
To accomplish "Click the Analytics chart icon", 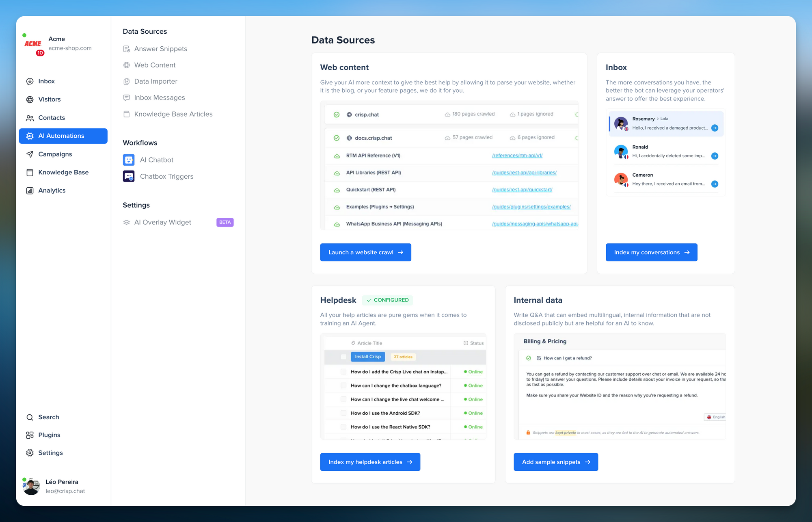I will (30, 191).
